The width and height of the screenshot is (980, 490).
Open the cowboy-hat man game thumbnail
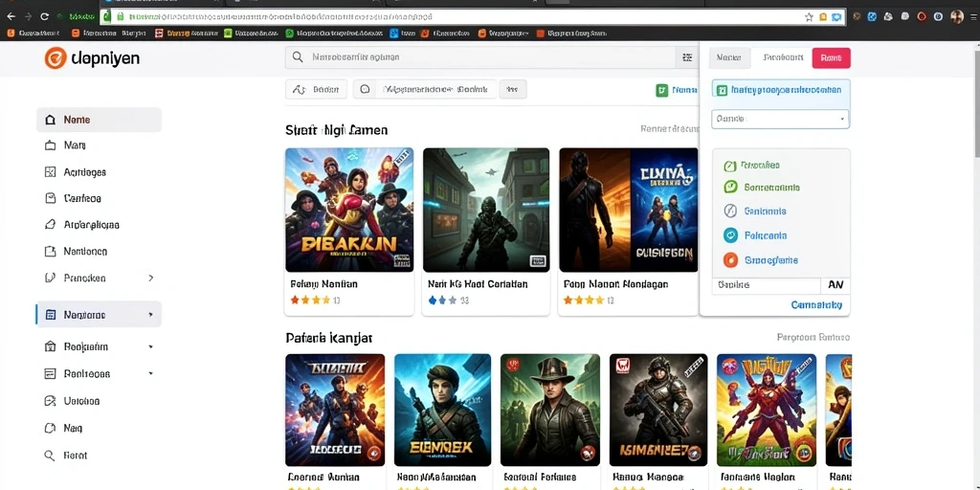pyautogui.click(x=550, y=410)
